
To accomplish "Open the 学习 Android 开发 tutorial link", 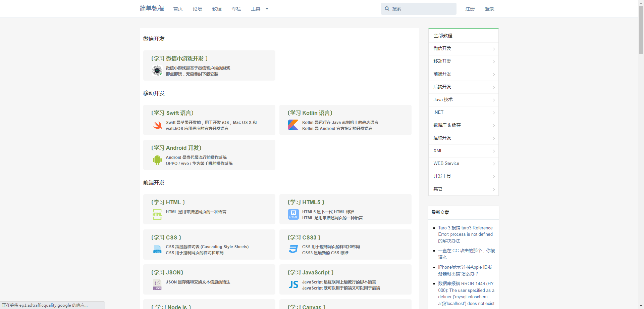I will pos(176,148).
